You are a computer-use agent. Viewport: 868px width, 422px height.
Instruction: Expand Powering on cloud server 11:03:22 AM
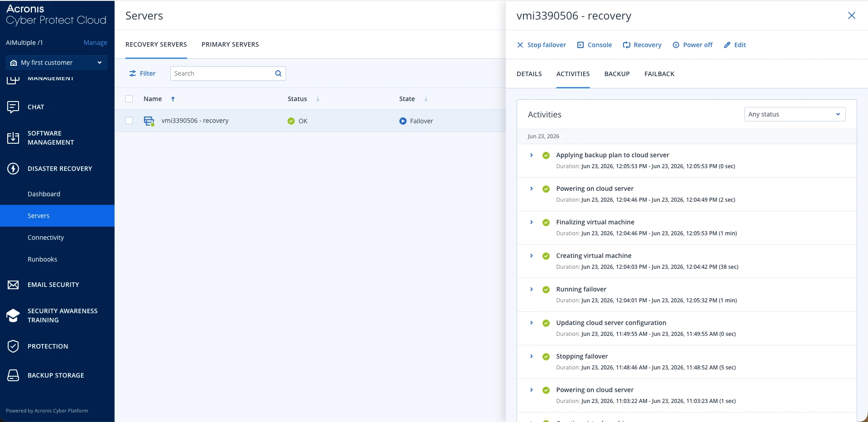point(532,390)
